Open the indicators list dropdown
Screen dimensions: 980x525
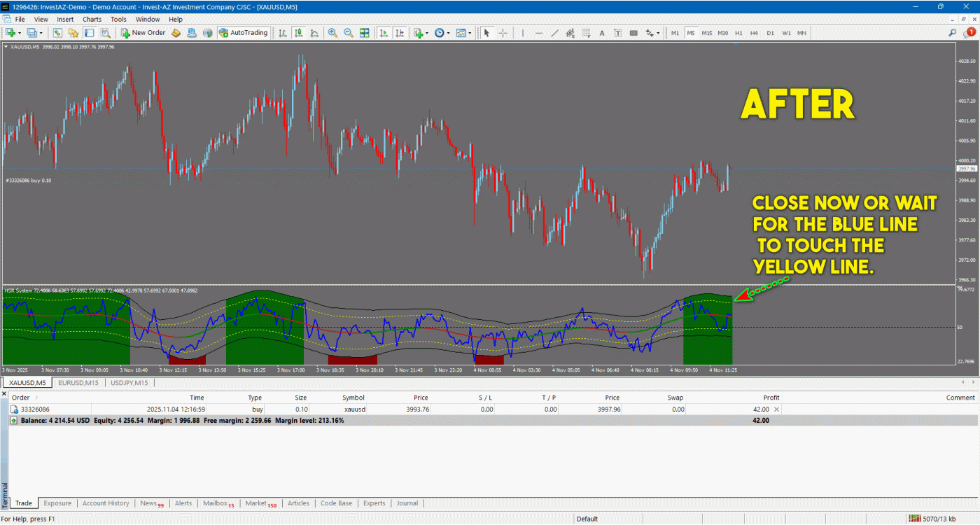coord(426,33)
